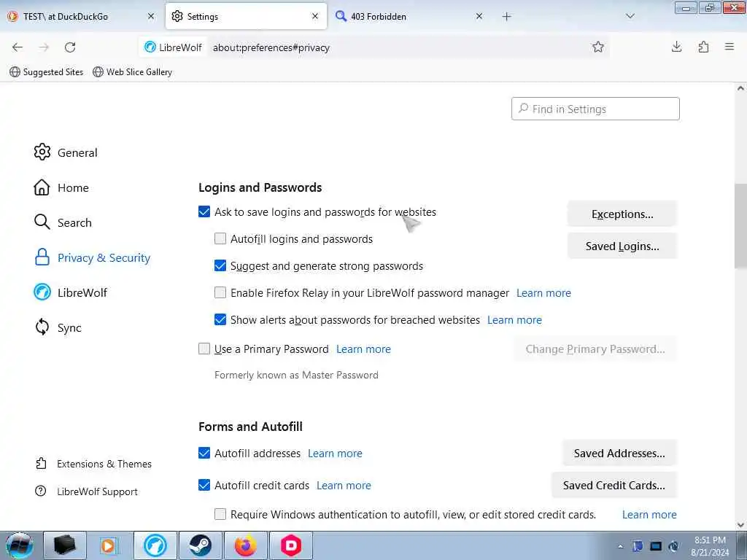747x560 pixels.
Task: Open the Downloads panel icon
Action: 677,47
